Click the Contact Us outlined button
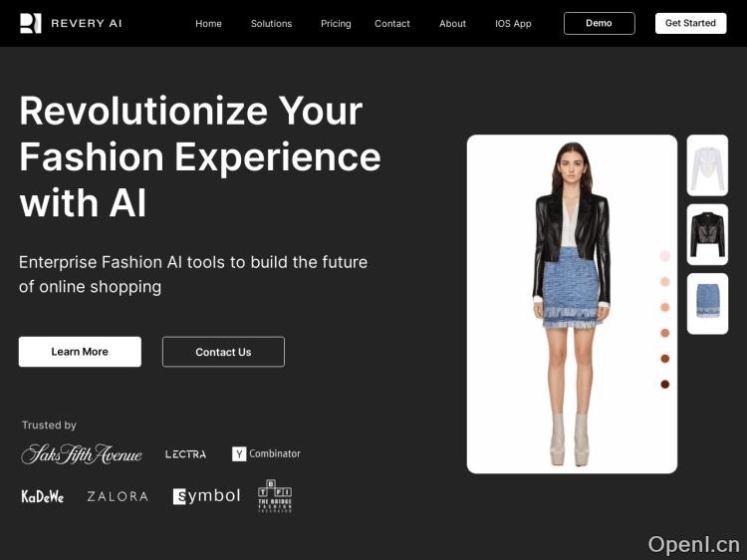The height and width of the screenshot is (560, 747). point(223,352)
